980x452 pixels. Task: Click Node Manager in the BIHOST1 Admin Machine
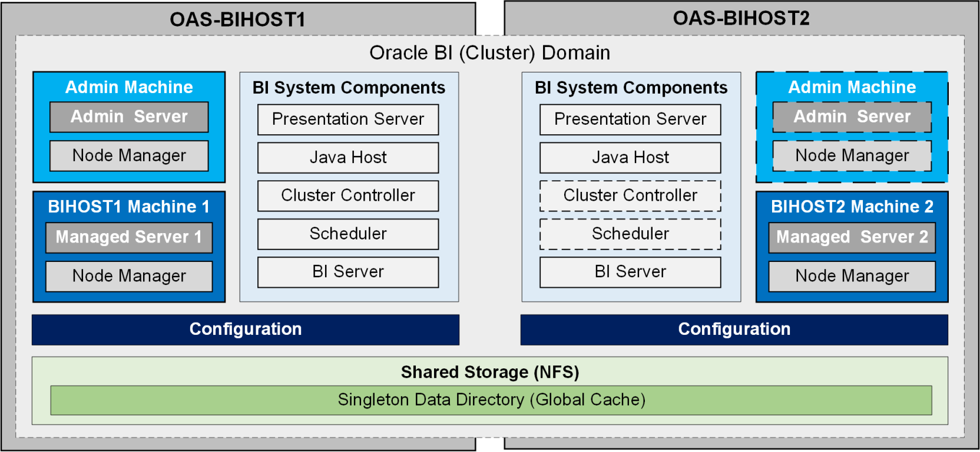pos(129,156)
